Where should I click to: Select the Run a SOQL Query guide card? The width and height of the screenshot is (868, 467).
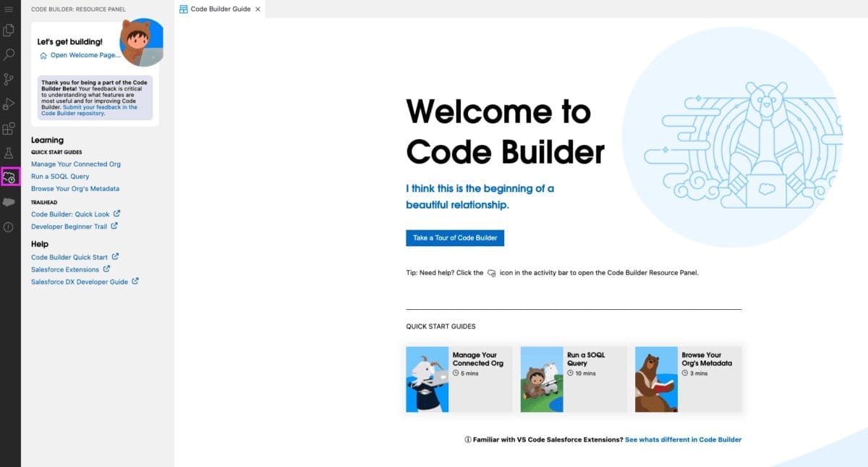[574, 379]
